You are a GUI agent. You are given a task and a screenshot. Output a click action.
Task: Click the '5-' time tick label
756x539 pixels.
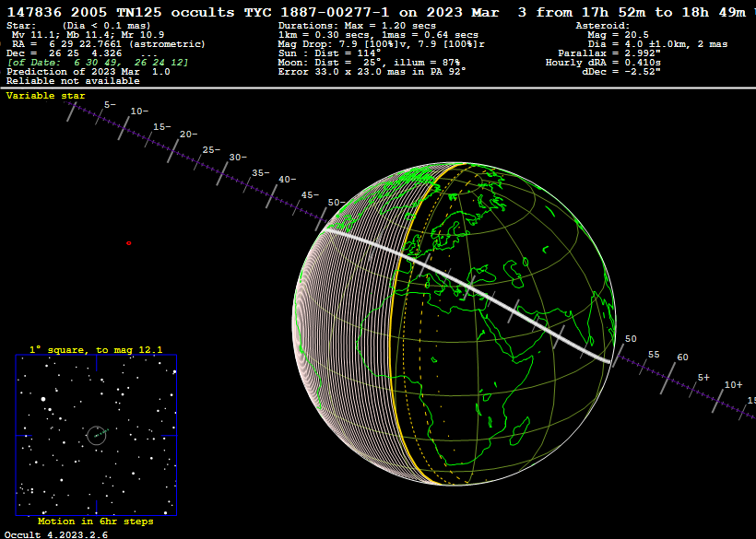tap(110, 104)
